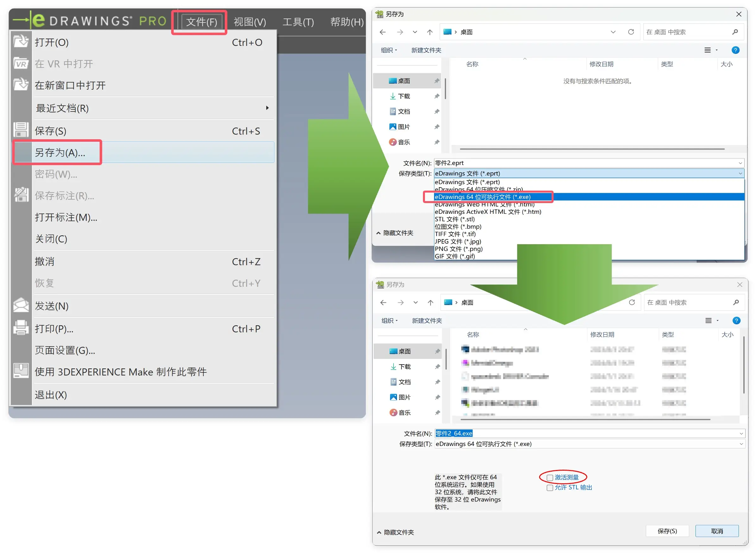Open the 视图(V) menu
The width and height of the screenshot is (756, 553).
249,22
